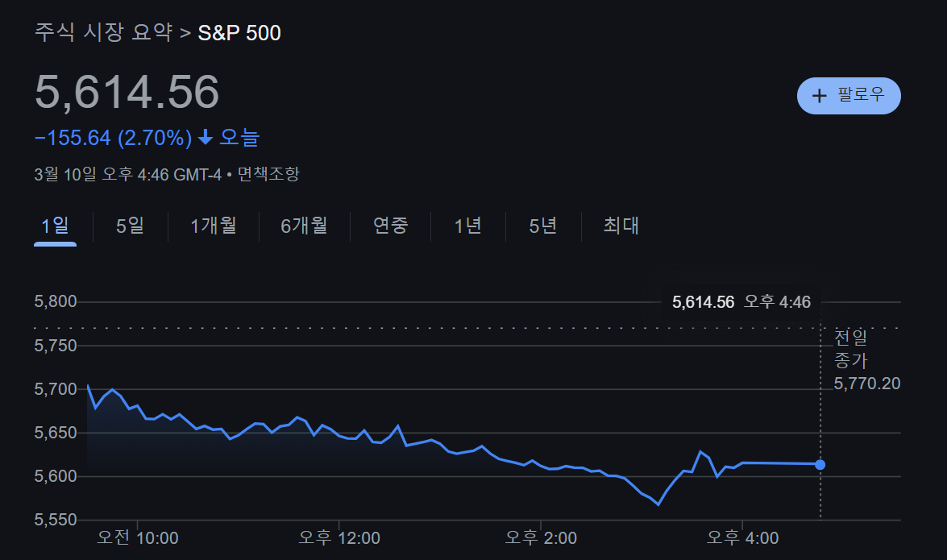
Task: Click the 팔로우 follow button
Action: pyautogui.click(x=849, y=95)
